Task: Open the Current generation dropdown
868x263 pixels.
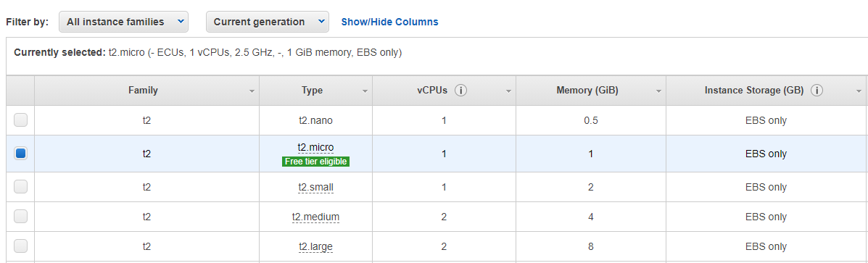Action: (x=268, y=22)
